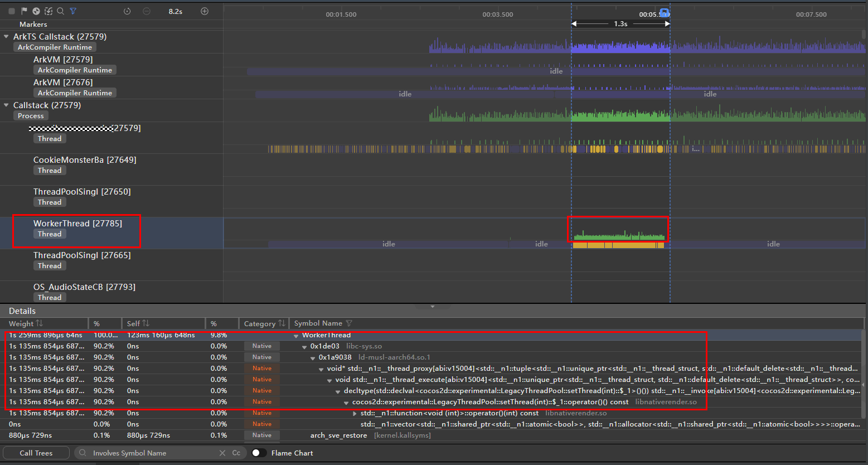Collapse the ArkTS Callstack (27579) group

point(7,36)
